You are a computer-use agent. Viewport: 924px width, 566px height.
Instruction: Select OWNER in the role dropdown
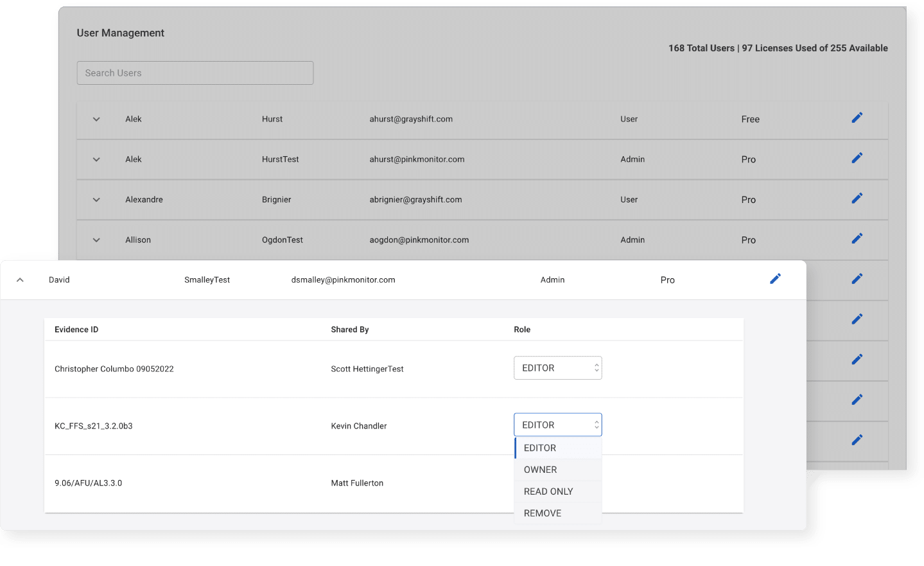(558, 470)
